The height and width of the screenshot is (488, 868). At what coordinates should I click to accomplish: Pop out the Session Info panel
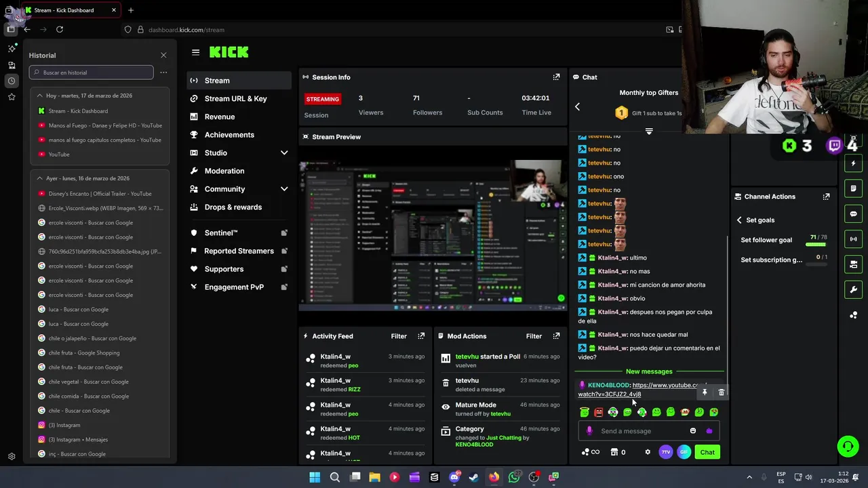pos(556,77)
